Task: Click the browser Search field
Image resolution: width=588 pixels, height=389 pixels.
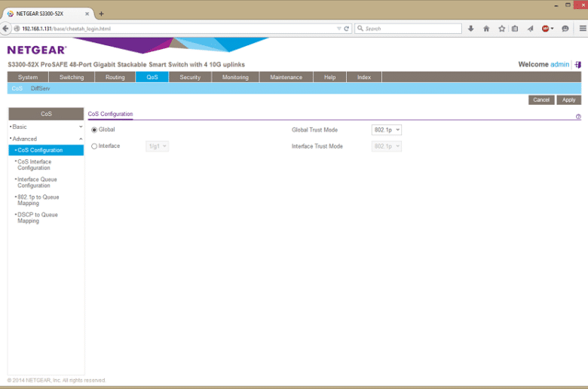Action: tap(408, 29)
